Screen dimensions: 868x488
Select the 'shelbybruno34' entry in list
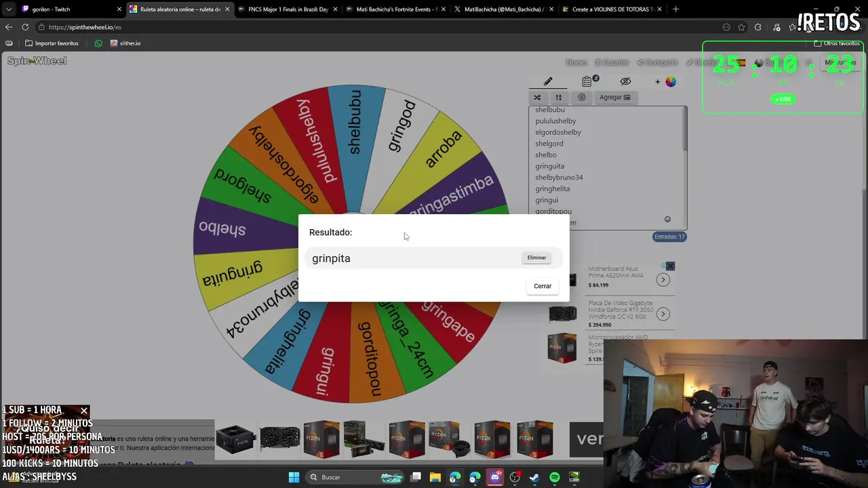[x=559, y=178]
